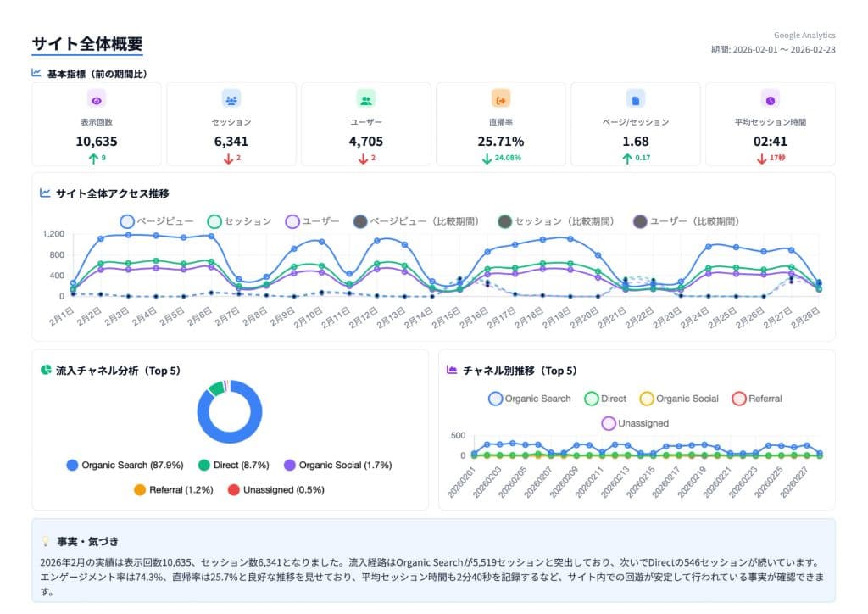The image size is (868, 614).
Task: Click the sessions people icon above セッション
Action: coord(231,99)
